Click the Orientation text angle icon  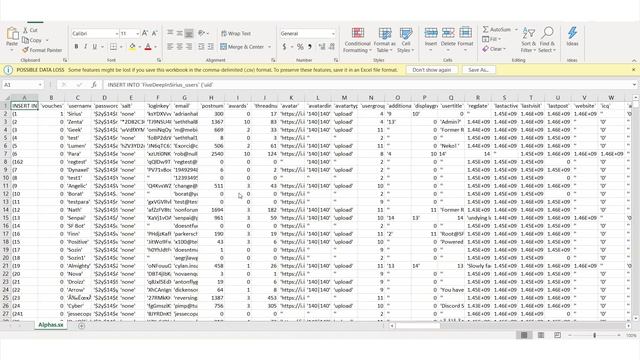pyautogui.click(x=201, y=33)
